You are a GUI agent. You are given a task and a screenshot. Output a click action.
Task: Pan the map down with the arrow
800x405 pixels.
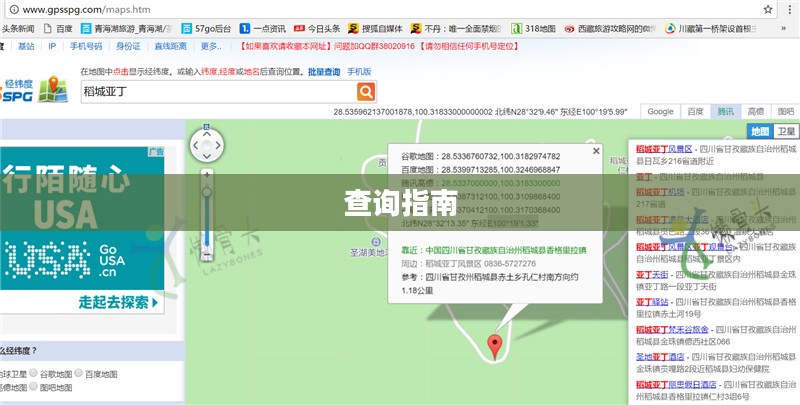(207, 157)
